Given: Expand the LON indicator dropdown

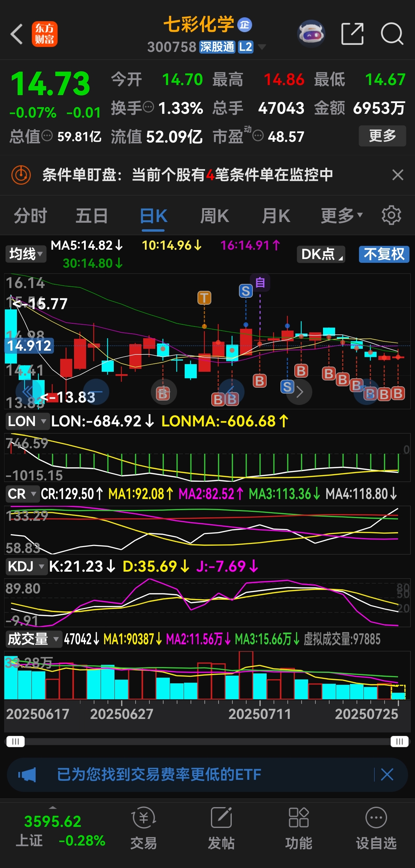Looking at the screenshot, I should pyautogui.click(x=27, y=421).
